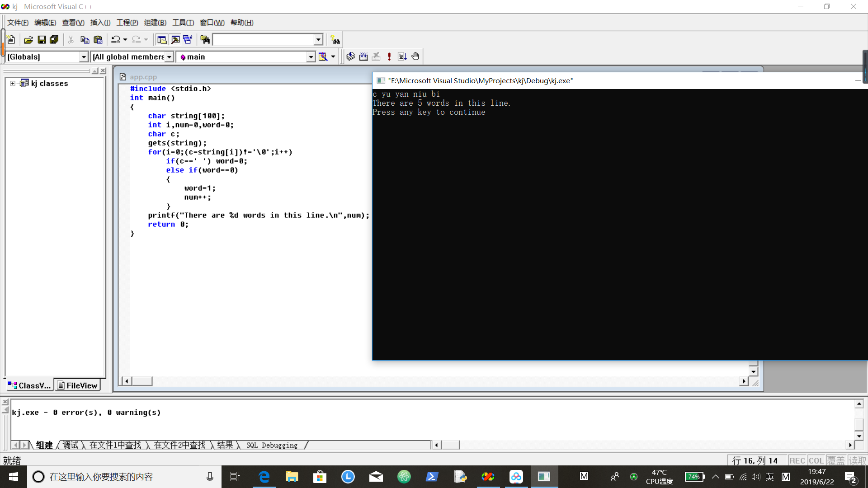The height and width of the screenshot is (488, 868).
Task: Toggle the Workspace window button
Action: click(161, 40)
